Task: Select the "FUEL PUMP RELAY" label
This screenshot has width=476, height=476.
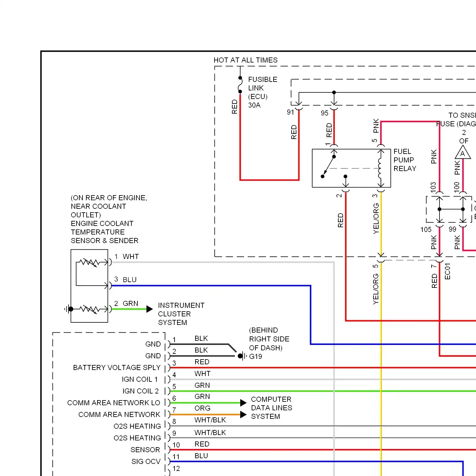Action: (405, 160)
